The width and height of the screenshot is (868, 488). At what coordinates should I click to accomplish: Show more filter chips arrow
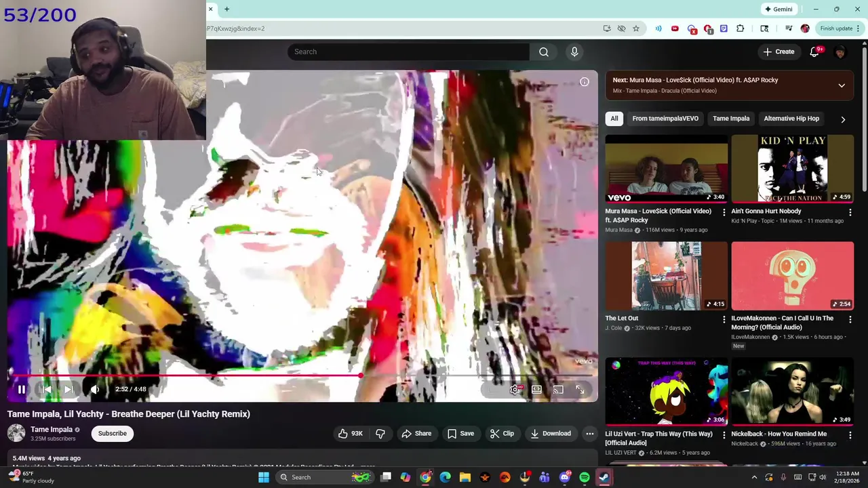(843, 119)
